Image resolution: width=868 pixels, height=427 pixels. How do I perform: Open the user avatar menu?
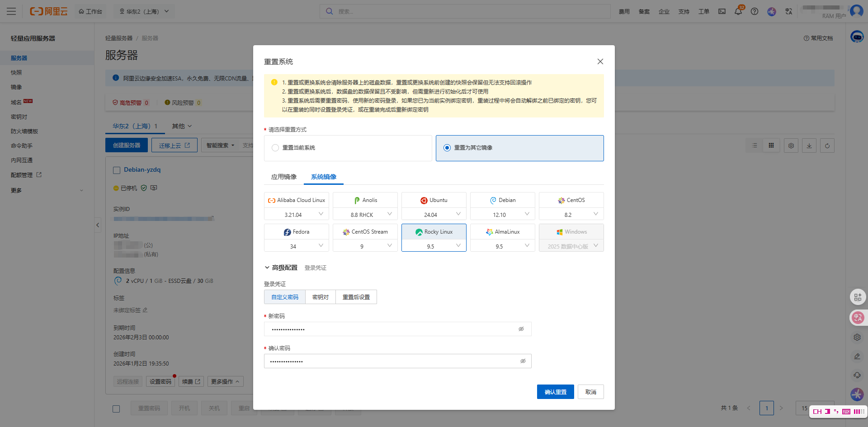pos(857,10)
